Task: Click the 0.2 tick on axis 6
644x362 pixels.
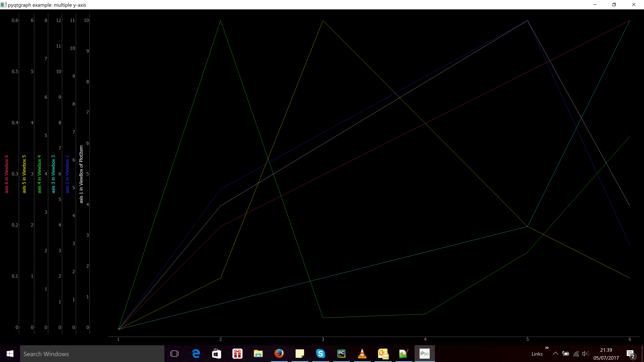Action: tap(15, 225)
